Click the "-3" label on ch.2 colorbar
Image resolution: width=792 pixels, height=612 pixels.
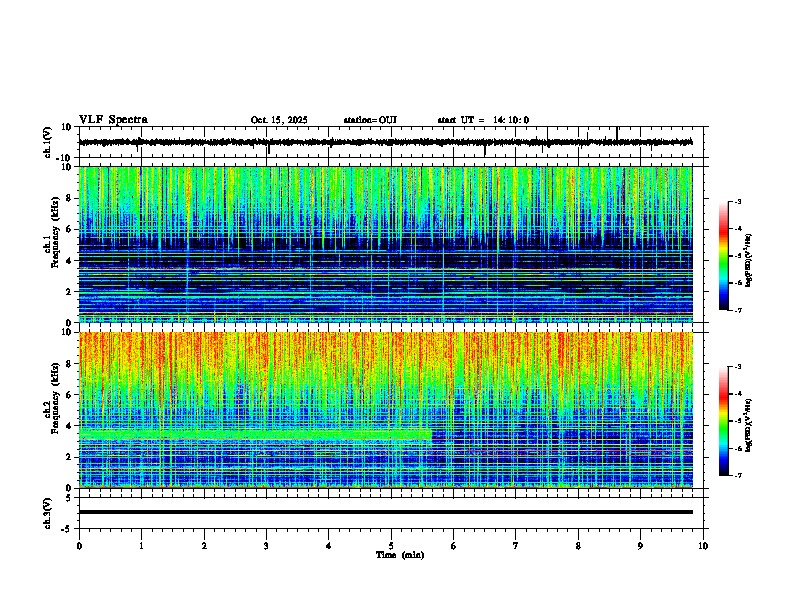tap(737, 367)
